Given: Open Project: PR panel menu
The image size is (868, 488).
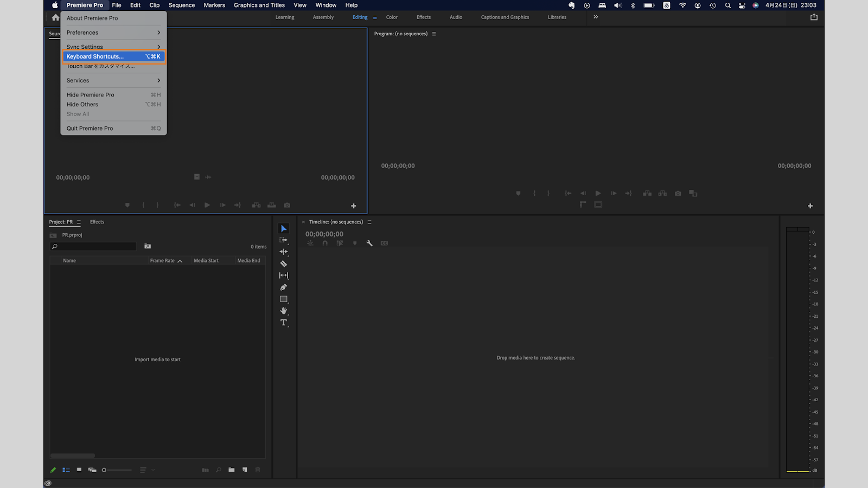Looking at the screenshot, I should pyautogui.click(x=79, y=222).
